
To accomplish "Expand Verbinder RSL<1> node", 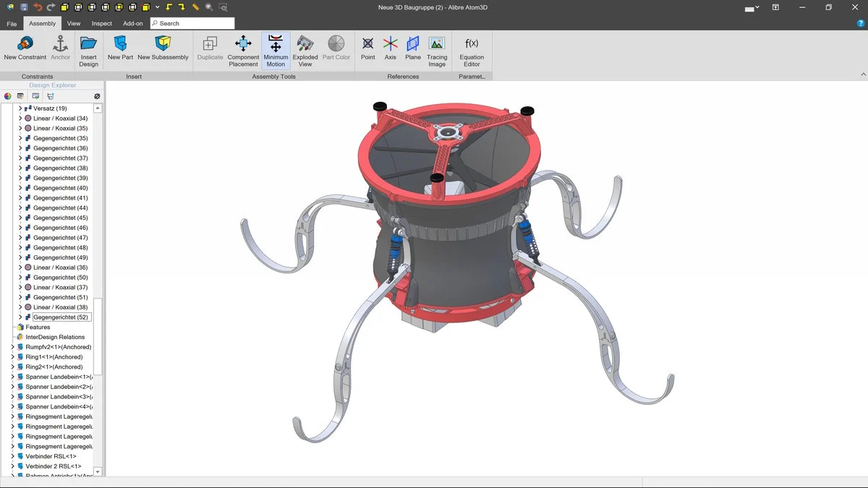I will click(x=12, y=457).
